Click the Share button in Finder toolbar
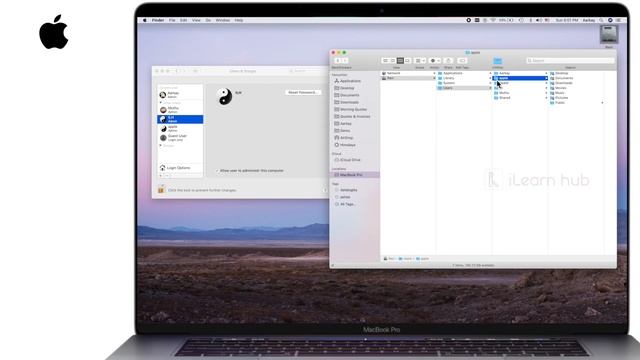The image size is (640, 360). [x=448, y=60]
